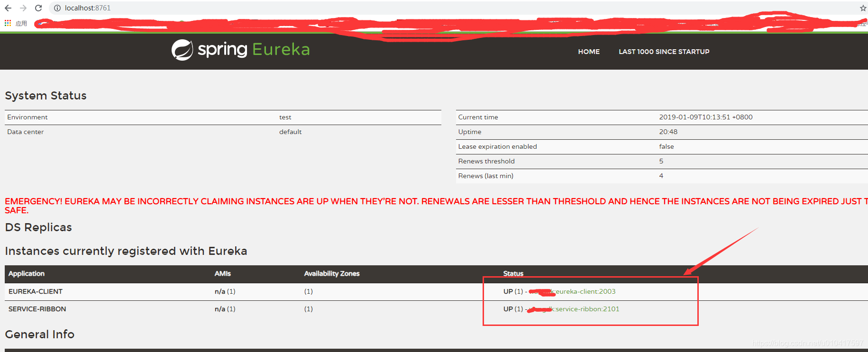Click the Availability Zones column header

point(332,273)
